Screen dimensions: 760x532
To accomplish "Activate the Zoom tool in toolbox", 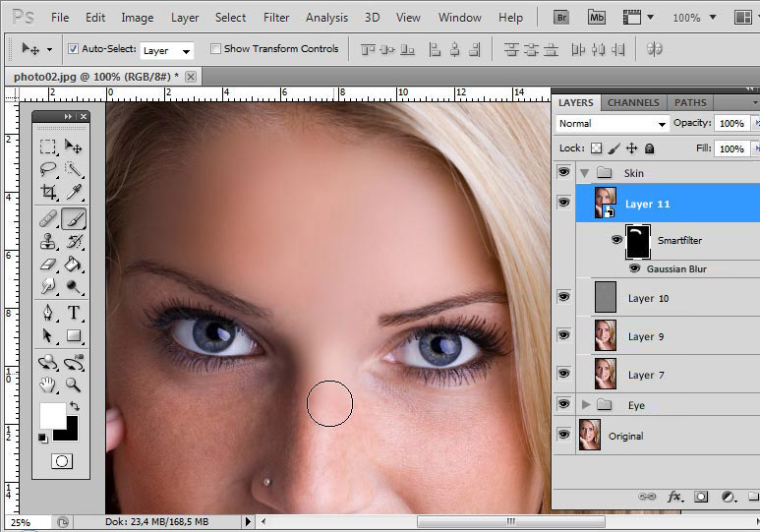I will [x=74, y=384].
